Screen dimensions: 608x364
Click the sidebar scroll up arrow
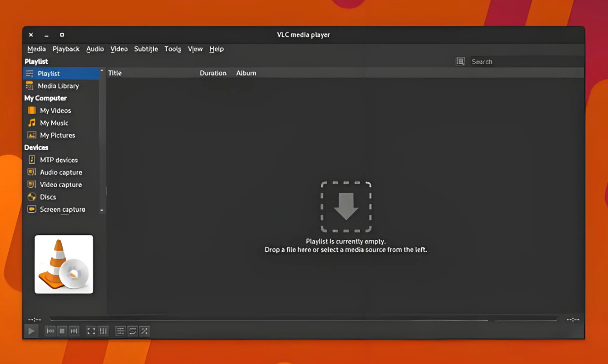102,71
